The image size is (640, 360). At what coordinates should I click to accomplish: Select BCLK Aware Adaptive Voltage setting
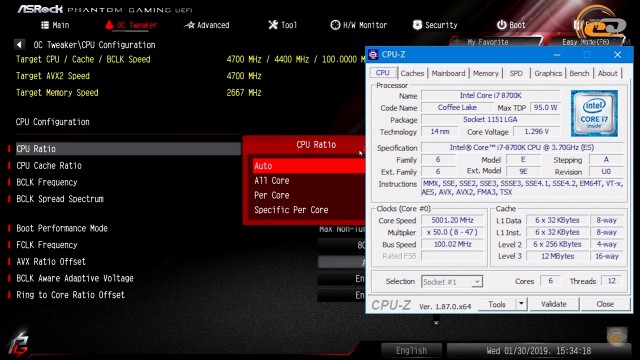coord(75,278)
